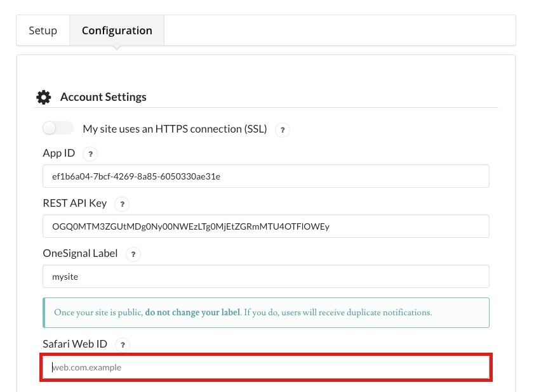Click the App ID help question mark

[x=91, y=154]
